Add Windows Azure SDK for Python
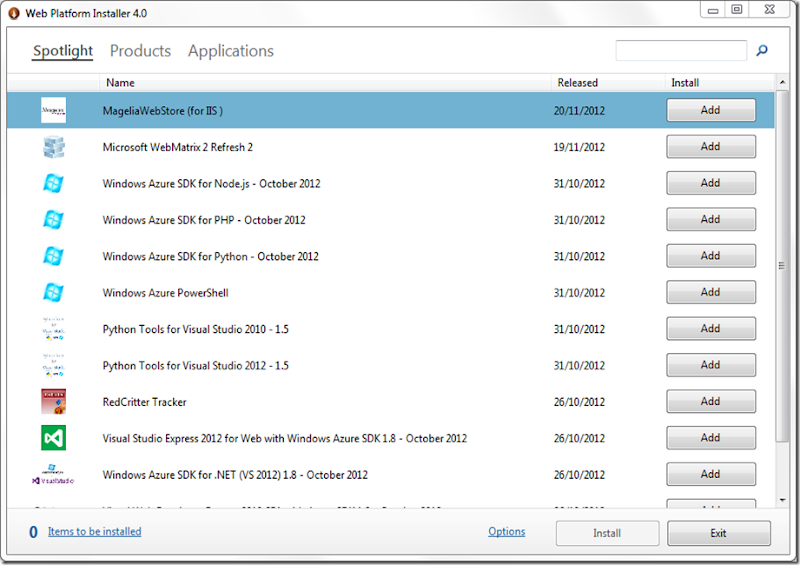The image size is (800, 565). (x=711, y=256)
